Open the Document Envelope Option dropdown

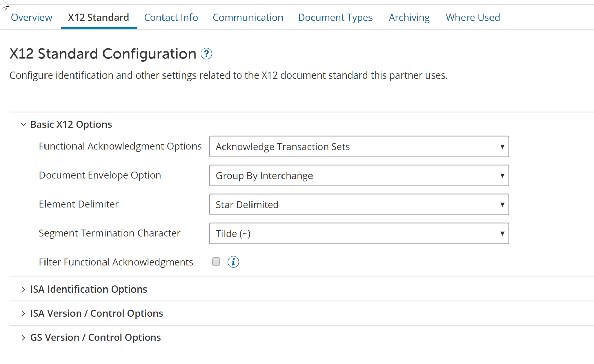(359, 176)
